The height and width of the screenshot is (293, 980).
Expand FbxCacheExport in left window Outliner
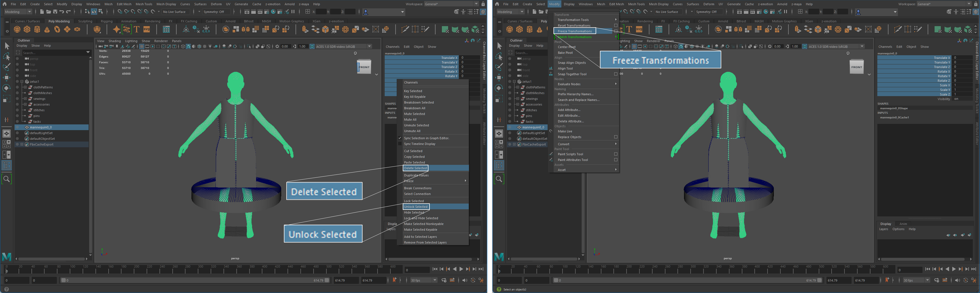tap(22, 144)
